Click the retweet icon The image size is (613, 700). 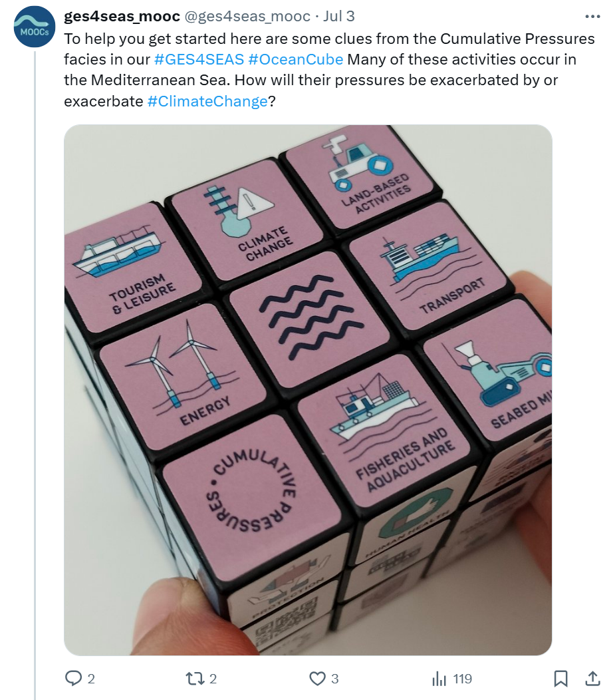[x=194, y=679]
